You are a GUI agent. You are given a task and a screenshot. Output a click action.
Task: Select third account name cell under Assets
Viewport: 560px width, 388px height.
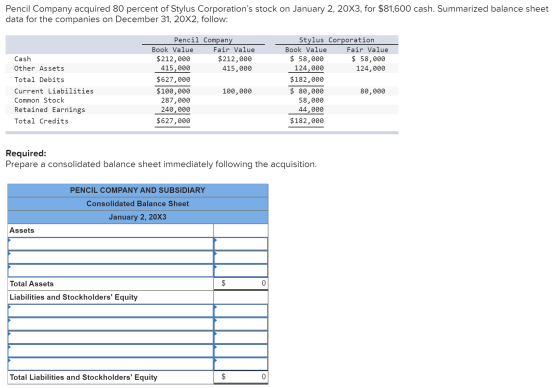coord(111,270)
